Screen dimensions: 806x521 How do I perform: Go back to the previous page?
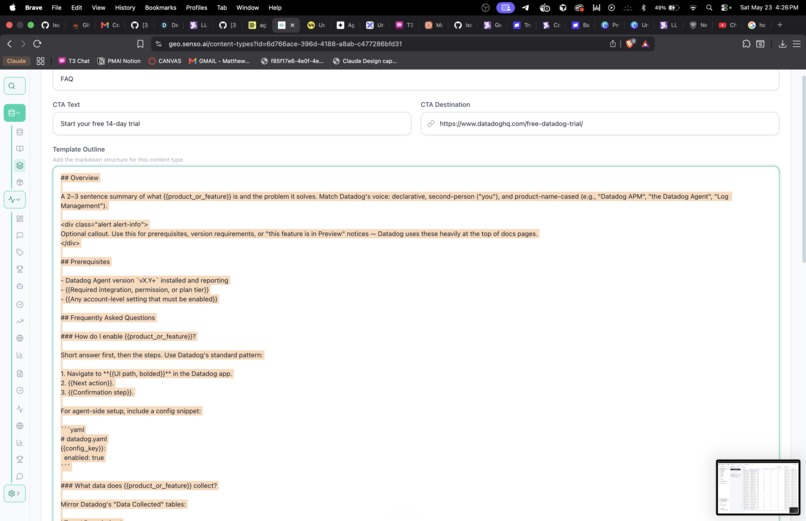9,44
